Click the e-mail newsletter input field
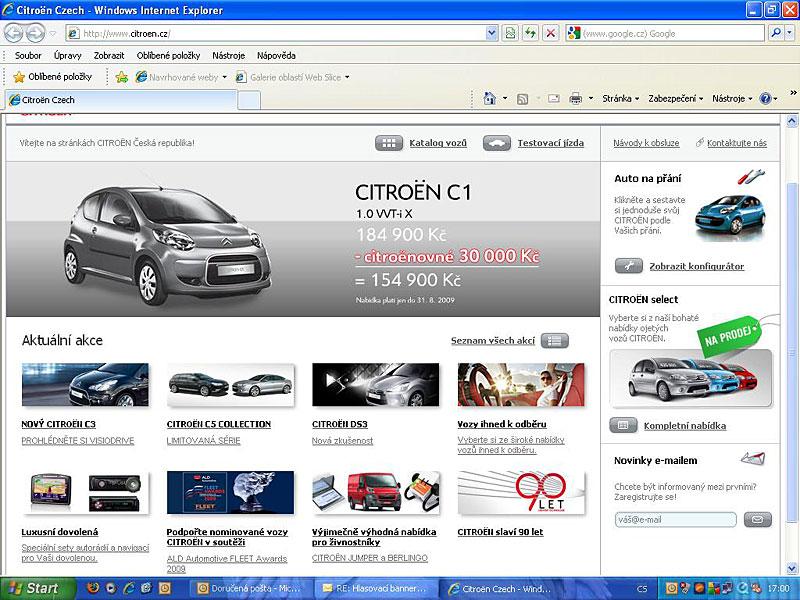 tap(676, 519)
